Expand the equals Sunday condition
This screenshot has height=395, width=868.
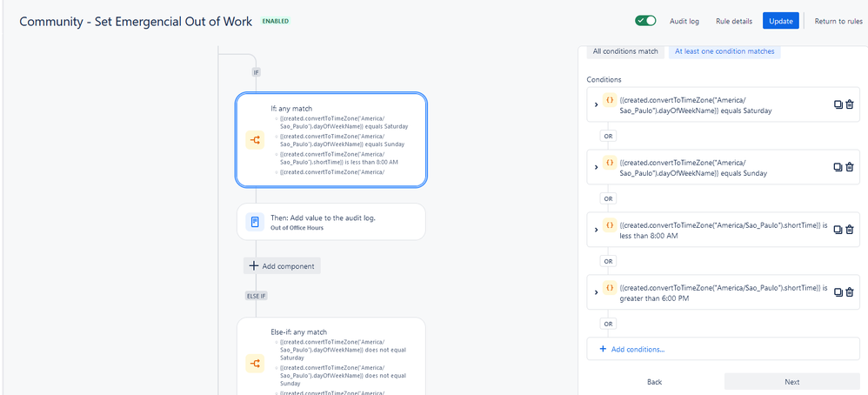(596, 167)
